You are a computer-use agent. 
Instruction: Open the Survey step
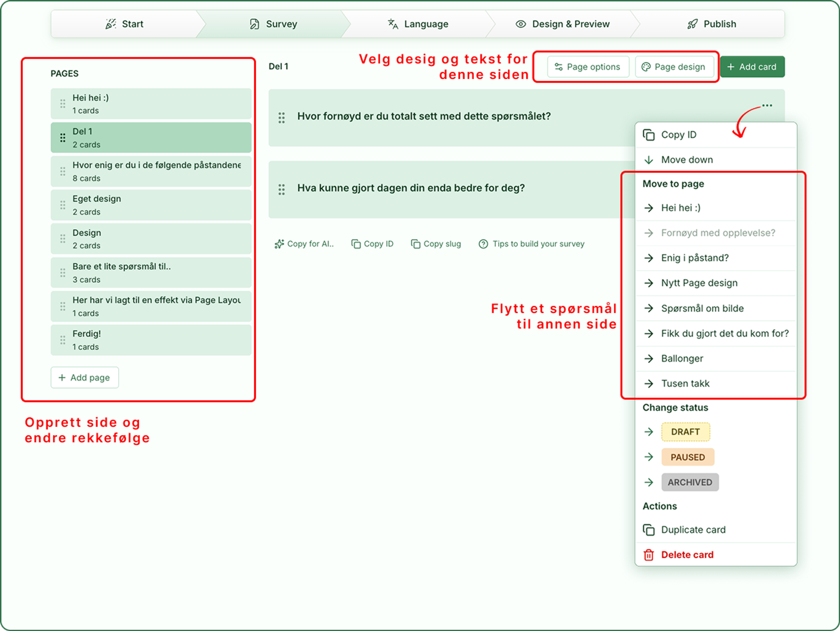click(273, 24)
